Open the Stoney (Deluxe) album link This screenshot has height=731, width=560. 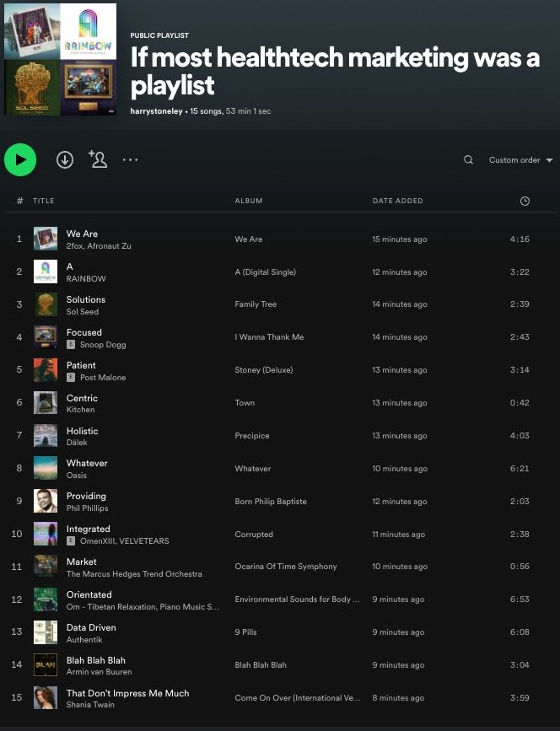[x=265, y=370]
